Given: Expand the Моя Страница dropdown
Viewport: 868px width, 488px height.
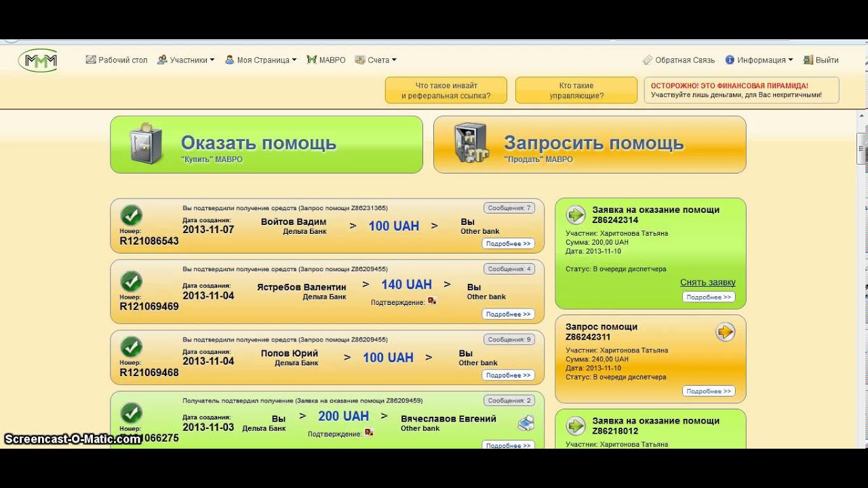Looking at the screenshot, I should 260,60.
